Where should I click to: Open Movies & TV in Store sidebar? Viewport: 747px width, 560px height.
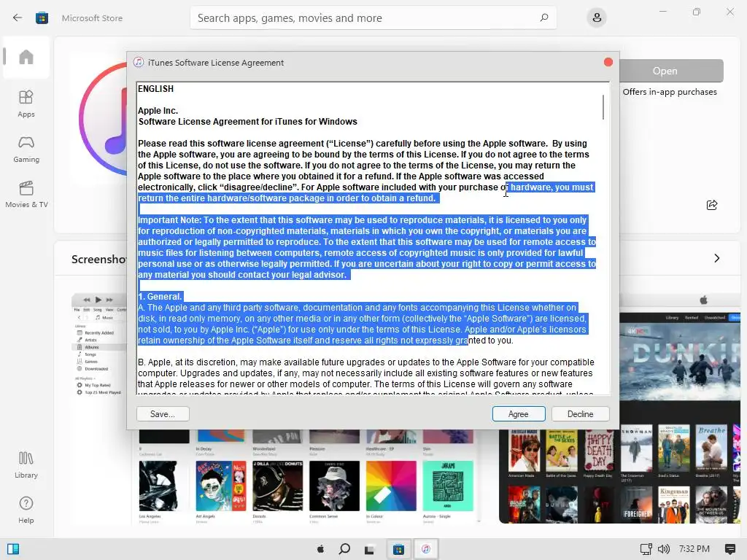[x=26, y=194]
